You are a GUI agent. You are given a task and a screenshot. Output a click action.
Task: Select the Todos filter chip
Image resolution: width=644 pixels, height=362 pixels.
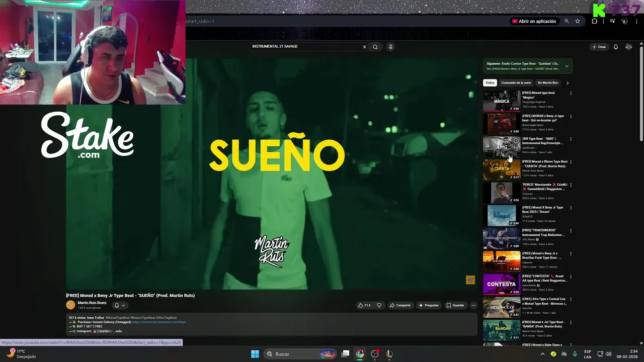[x=490, y=83]
